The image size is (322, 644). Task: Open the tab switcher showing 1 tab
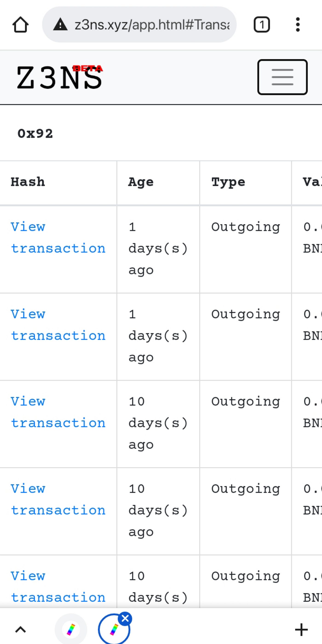pyautogui.click(x=262, y=25)
